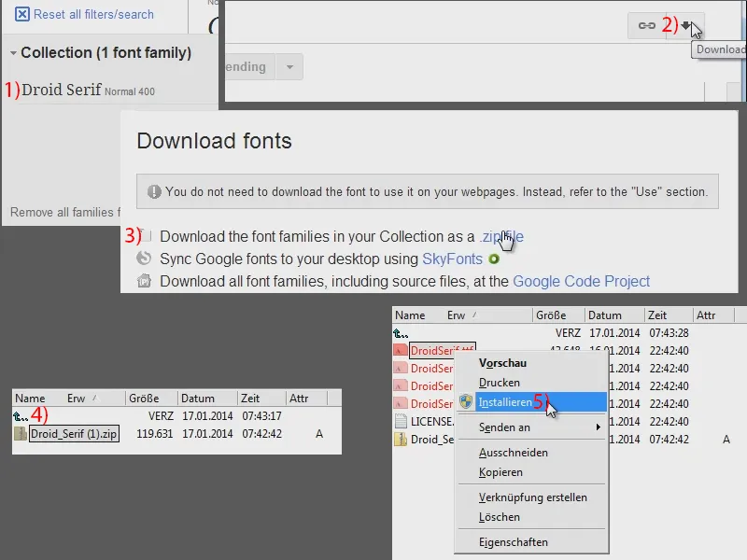Sort by Attr in the extracted fonts list
The height and width of the screenshot is (560, 747).
click(706, 315)
